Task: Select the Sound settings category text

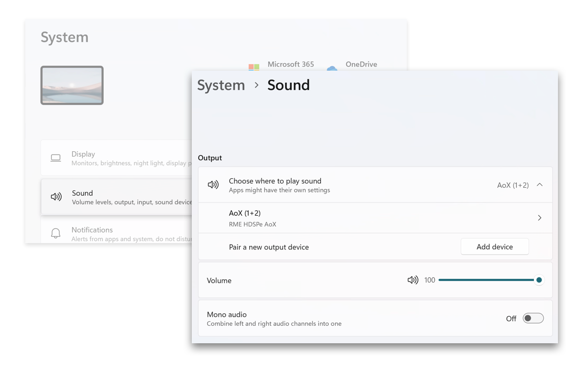Action: coord(83,193)
